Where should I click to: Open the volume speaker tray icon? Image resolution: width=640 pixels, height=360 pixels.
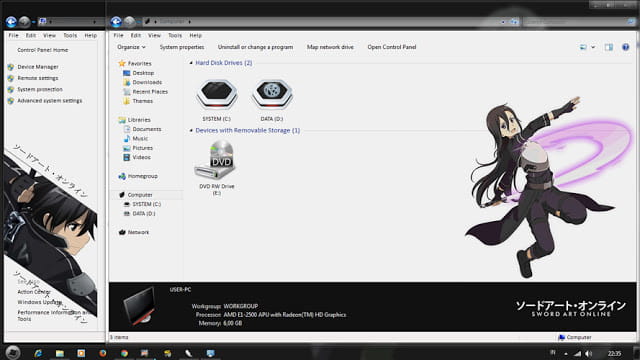click(588, 353)
